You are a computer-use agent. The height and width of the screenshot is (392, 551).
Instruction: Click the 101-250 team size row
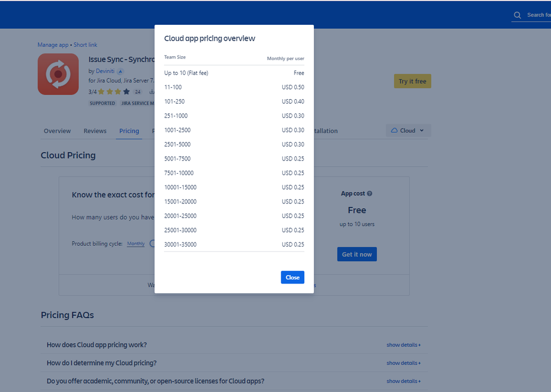(234, 101)
